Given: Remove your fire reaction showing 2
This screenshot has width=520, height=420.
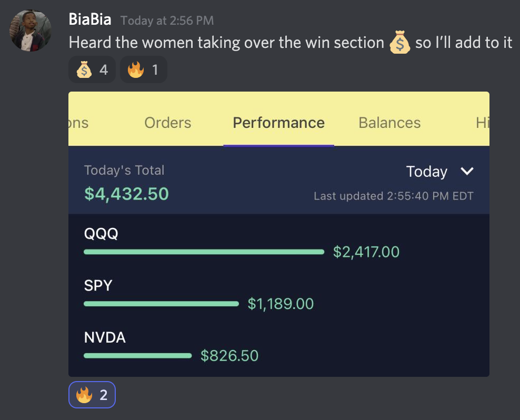Looking at the screenshot, I should pos(92,395).
